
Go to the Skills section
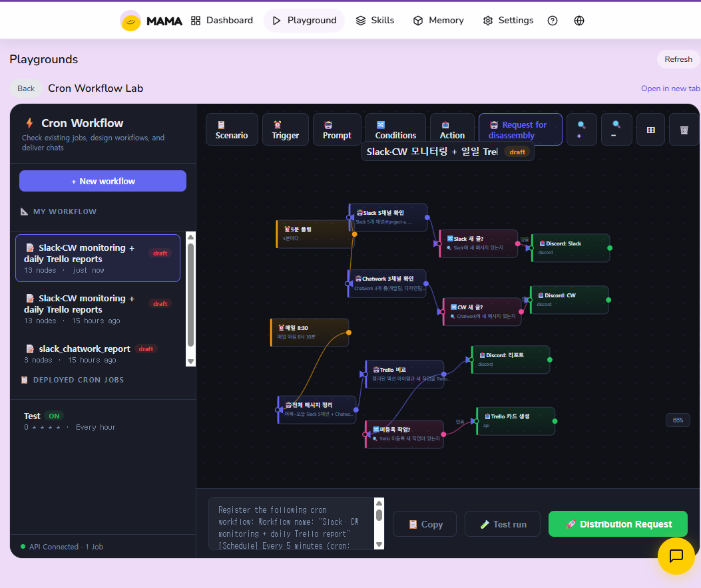(375, 21)
